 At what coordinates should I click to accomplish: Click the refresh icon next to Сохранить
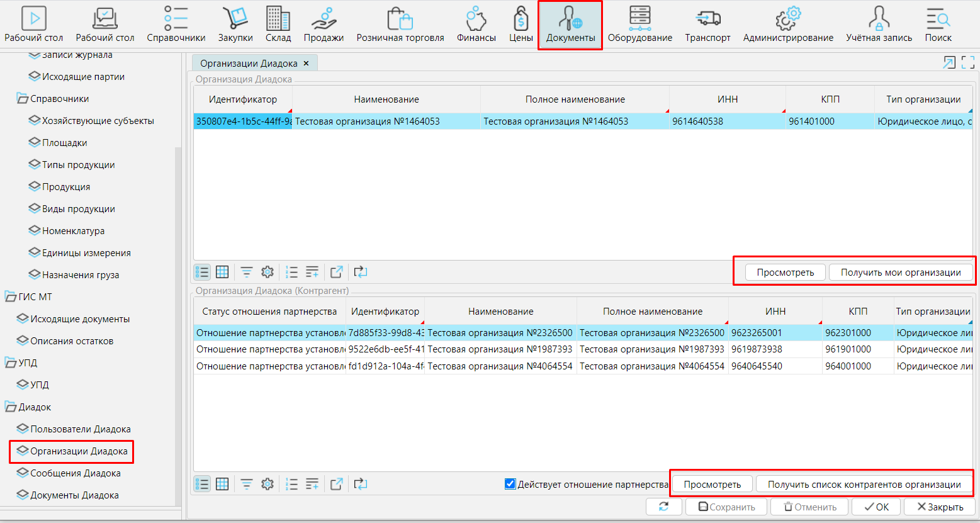[663, 507]
